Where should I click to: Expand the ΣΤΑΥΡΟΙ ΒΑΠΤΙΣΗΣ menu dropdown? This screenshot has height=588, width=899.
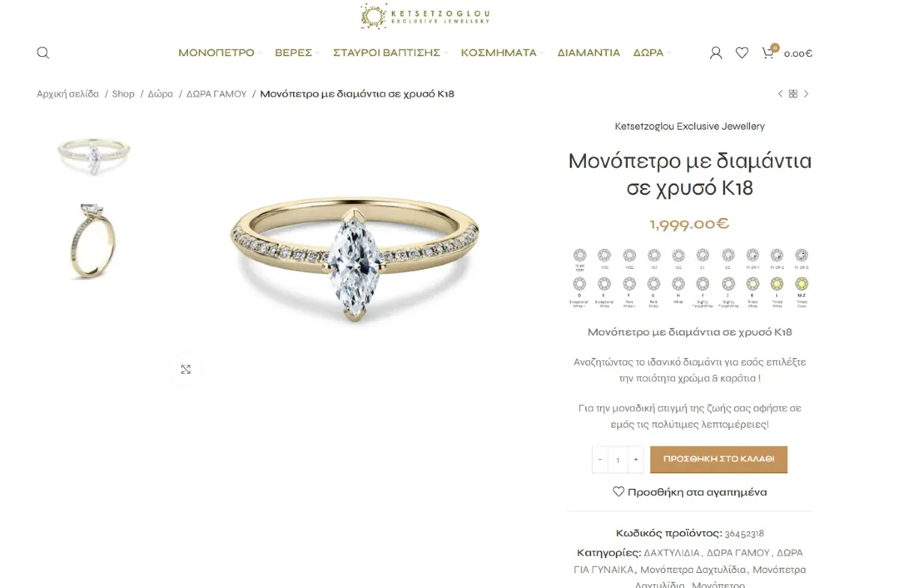(390, 52)
